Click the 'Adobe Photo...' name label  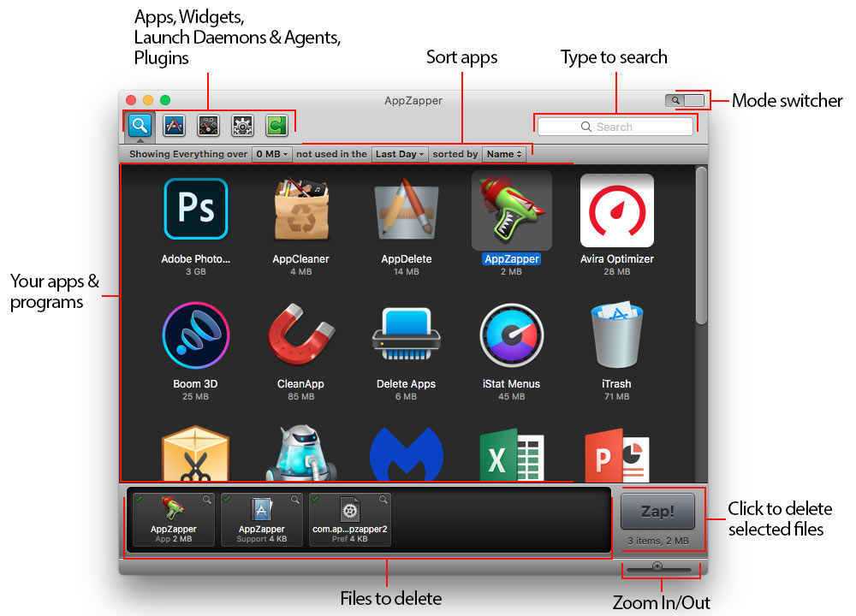tap(195, 259)
